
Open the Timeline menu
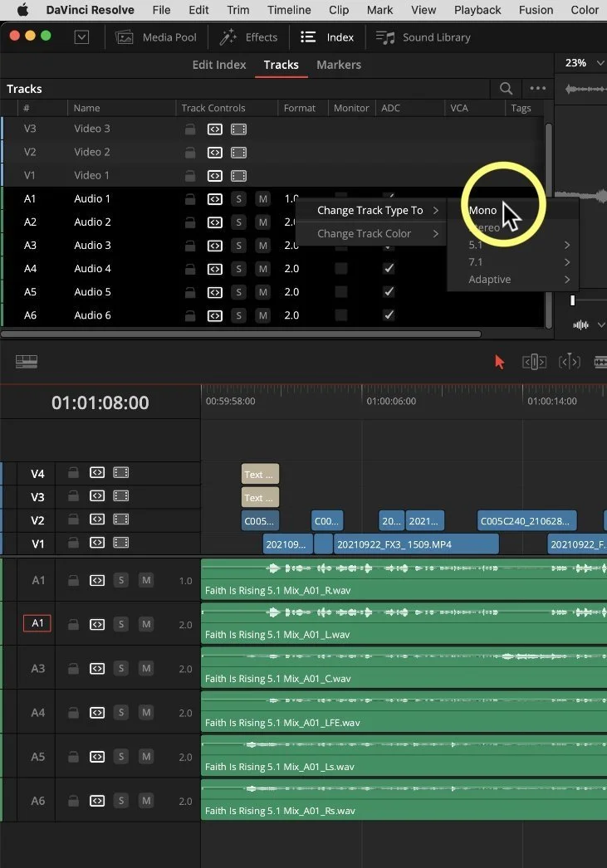(289, 10)
